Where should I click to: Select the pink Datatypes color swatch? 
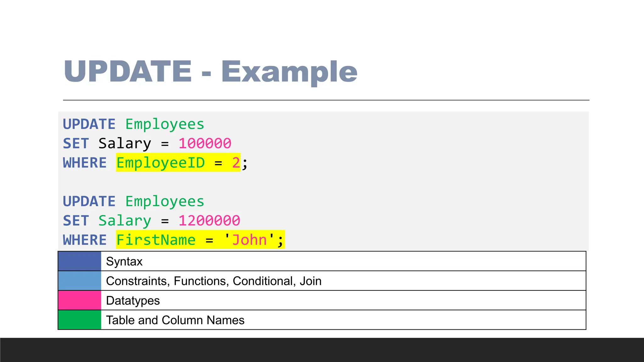[80, 300]
